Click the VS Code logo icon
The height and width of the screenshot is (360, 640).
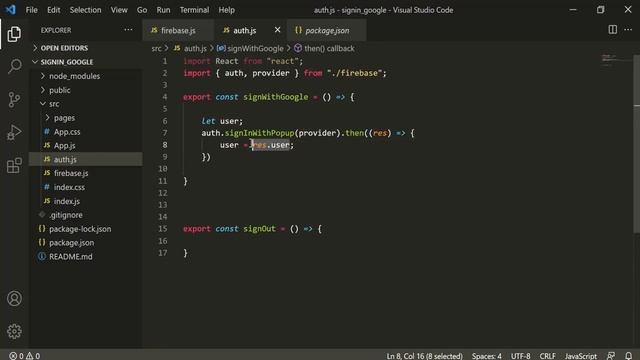[x=11, y=9]
